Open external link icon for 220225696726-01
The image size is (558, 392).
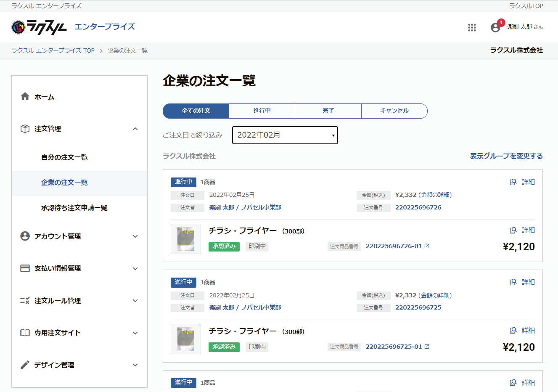coord(427,246)
